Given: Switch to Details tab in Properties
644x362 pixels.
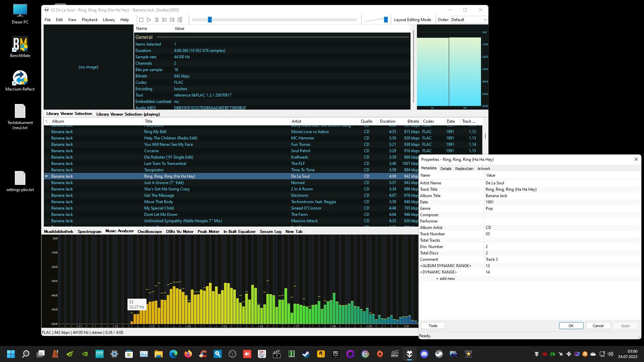Looking at the screenshot, I should tap(446, 169).
